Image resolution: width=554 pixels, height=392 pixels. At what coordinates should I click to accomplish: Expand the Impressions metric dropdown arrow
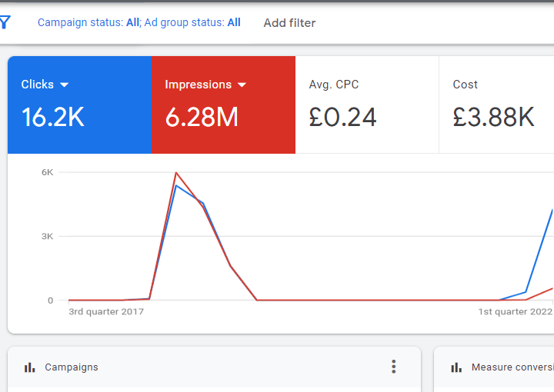[x=242, y=85]
